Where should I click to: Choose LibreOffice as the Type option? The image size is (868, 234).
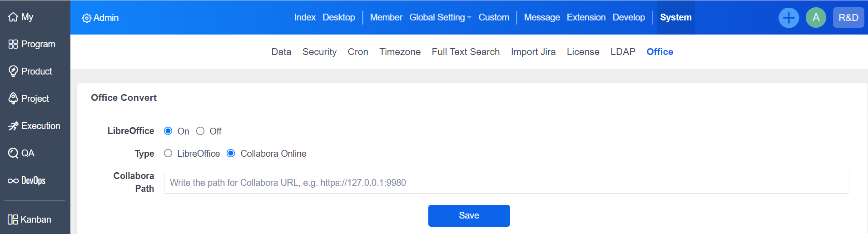coord(168,154)
